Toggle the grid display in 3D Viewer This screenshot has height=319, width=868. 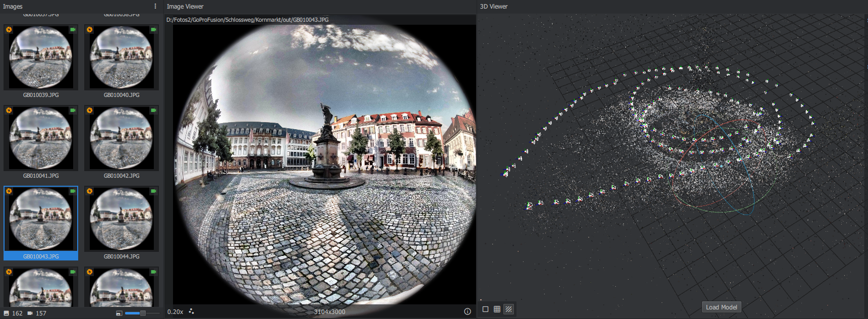point(497,309)
